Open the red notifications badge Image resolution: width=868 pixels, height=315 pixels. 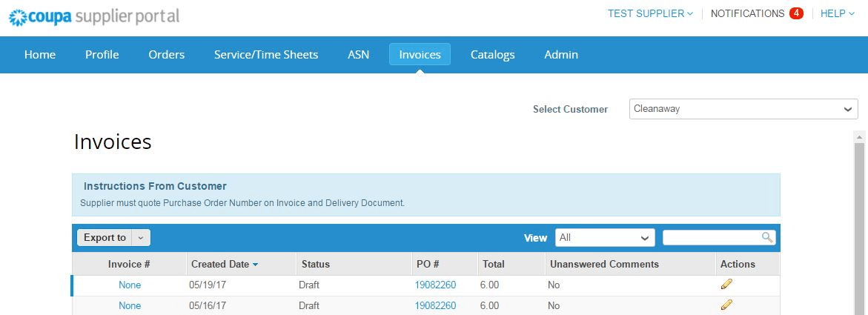click(796, 13)
